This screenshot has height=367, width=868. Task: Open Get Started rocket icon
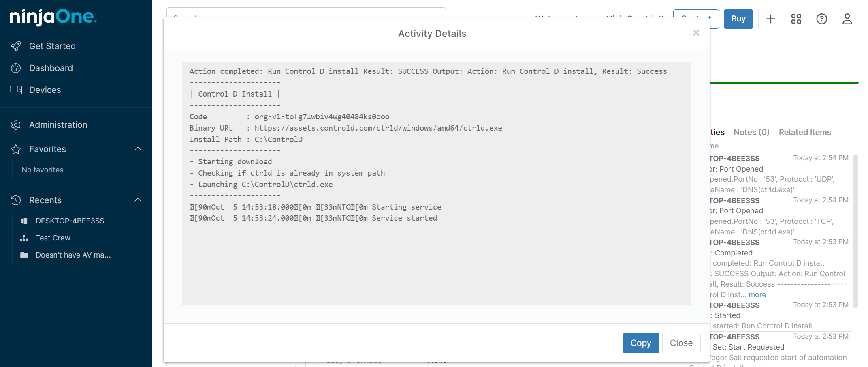16,46
